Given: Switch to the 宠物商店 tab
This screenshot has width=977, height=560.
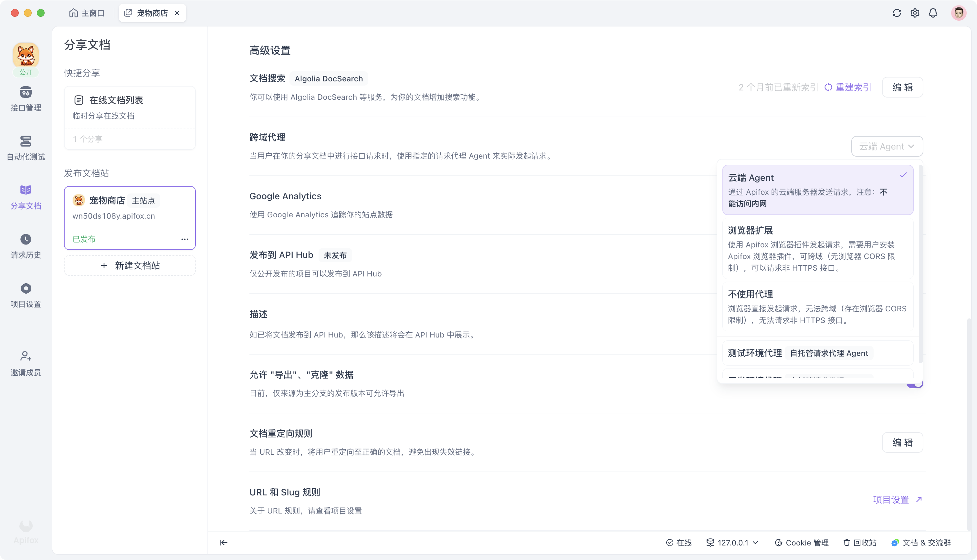Looking at the screenshot, I should (152, 13).
